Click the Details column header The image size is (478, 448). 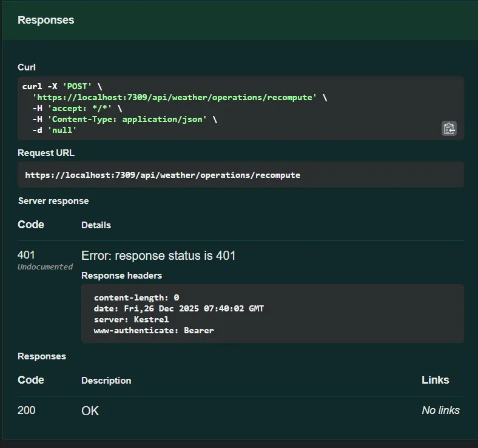[96, 225]
